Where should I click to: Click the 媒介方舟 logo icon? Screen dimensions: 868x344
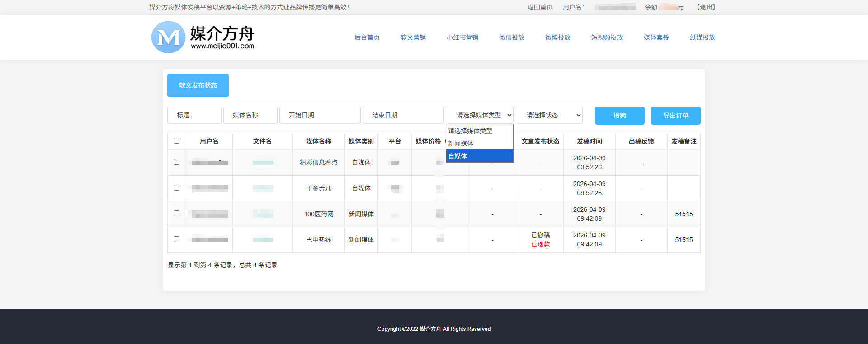tap(168, 37)
